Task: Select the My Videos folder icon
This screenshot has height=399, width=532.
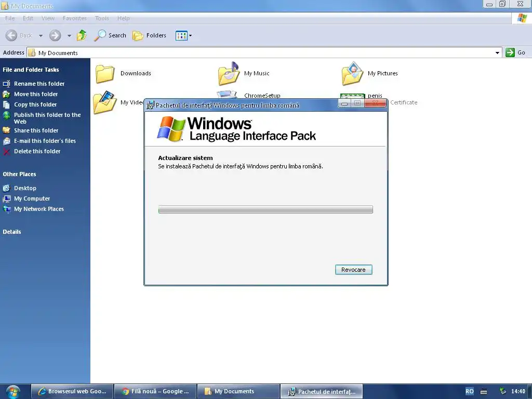Action: pyautogui.click(x=105, y=102)
